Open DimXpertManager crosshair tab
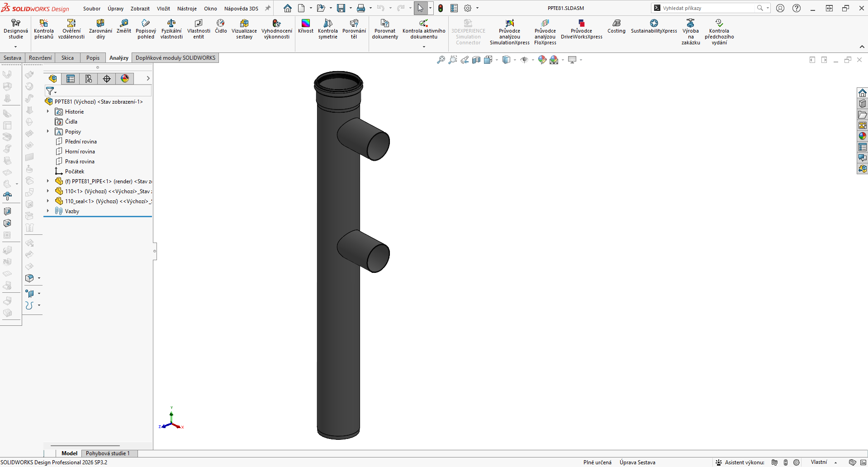The height and width of the screenshot is (467, 868). coord(107,79)
